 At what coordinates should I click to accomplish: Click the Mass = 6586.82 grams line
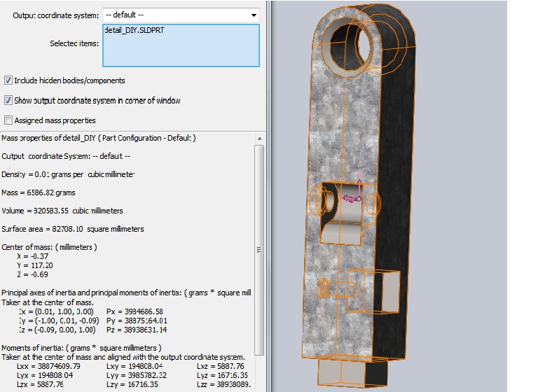tap(39, 192)
